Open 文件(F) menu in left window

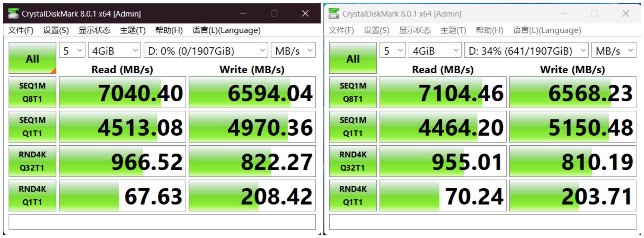[x=20, y=30]
